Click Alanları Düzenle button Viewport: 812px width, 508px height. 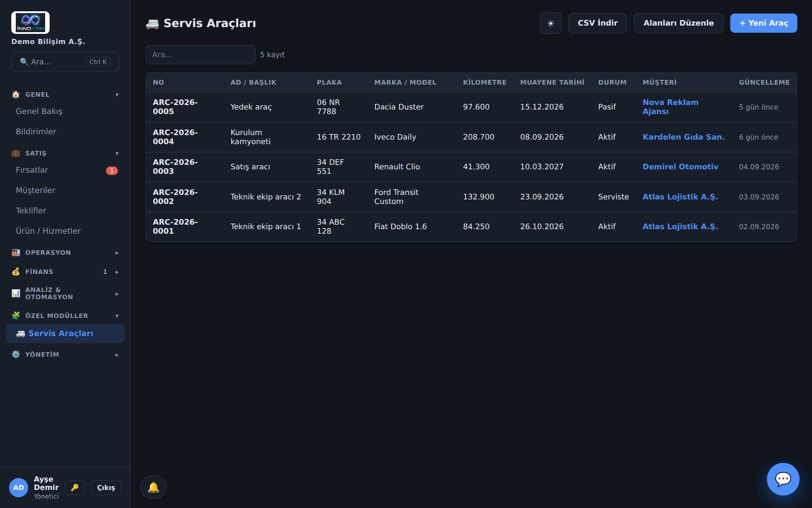[x=678, y=23]
